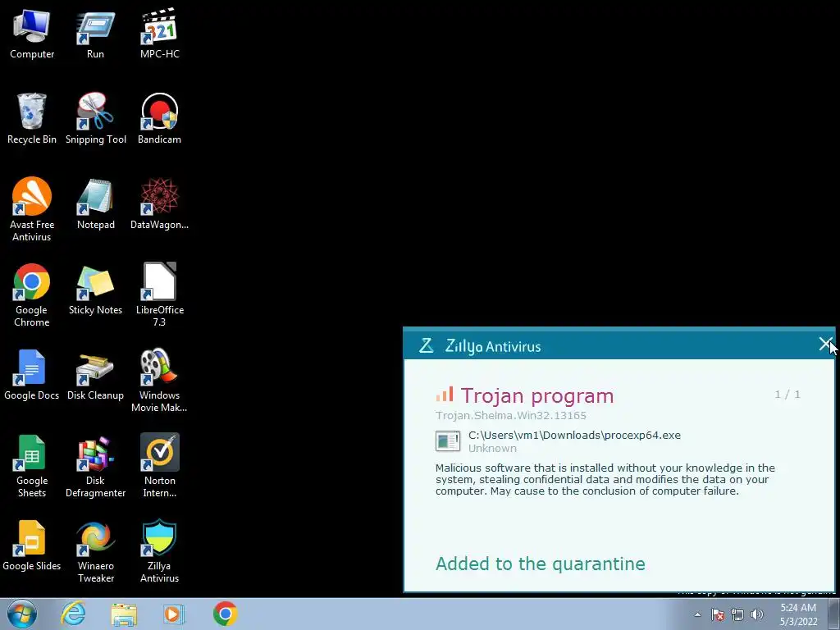Open the volume speaker tray icon
Screen dimensions: 840x630
[x=757, y=614]
